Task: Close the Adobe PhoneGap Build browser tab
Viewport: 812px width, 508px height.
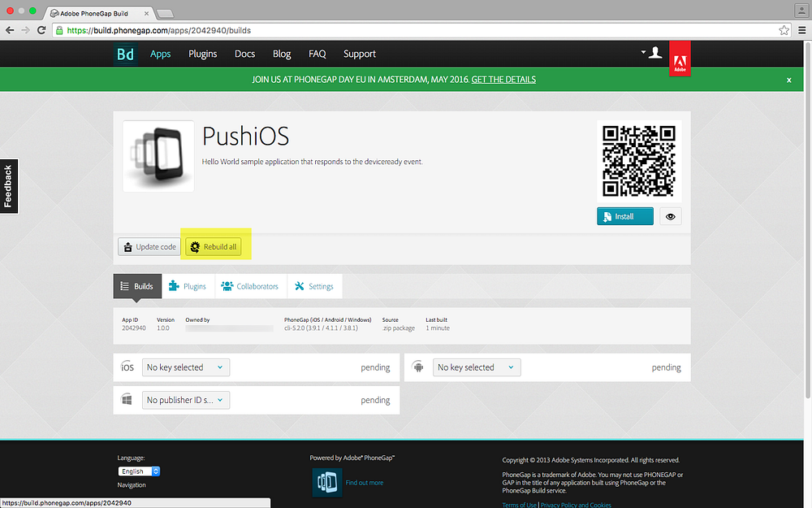Action: [146, 14]
